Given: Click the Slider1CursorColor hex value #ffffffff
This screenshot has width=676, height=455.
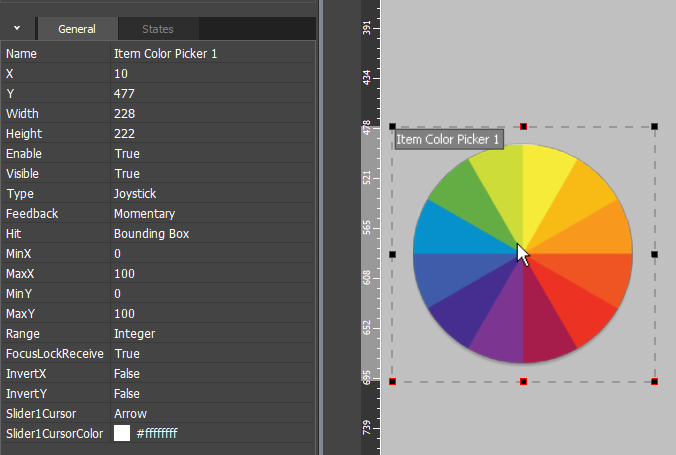Looking at the screenshot, I should click(x=157, y=434).
